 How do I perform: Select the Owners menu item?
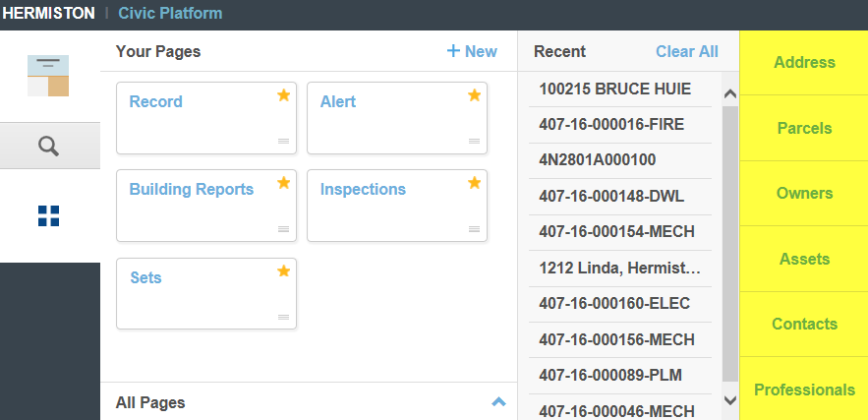pyautogui.click(x=803, y=193)
